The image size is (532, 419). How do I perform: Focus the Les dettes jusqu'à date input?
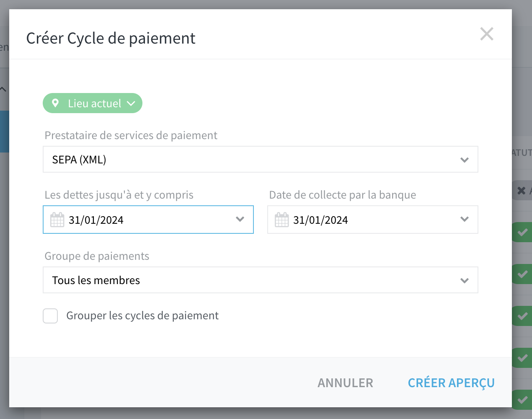(148, 220)
